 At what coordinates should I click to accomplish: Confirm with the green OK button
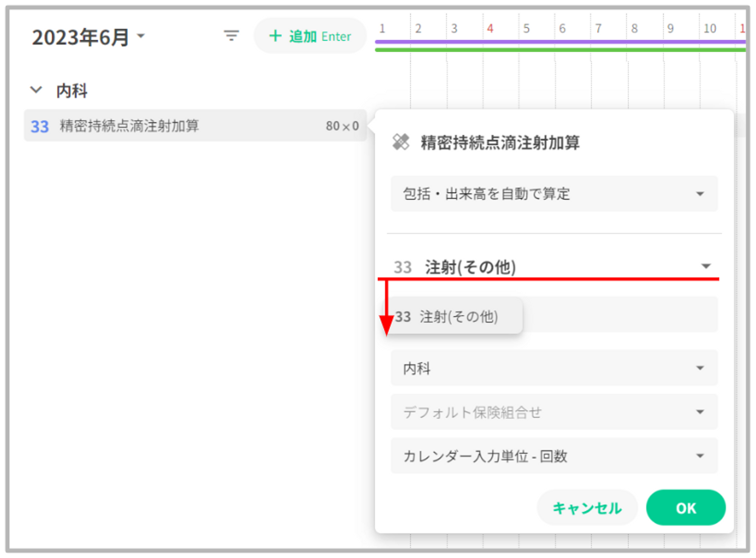tap(685, 508)
